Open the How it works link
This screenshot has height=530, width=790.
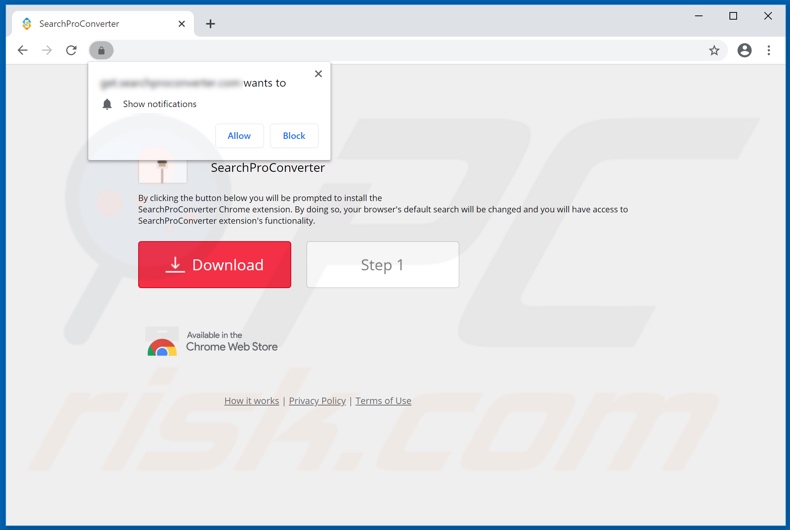click(x=251, y=401)
